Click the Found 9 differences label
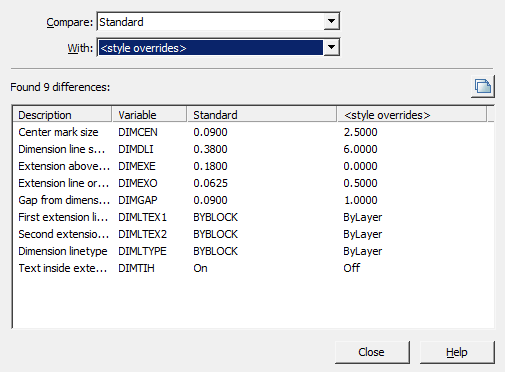Image resolution: width=505 pixels, height=372 pixels. pos(60,87)
